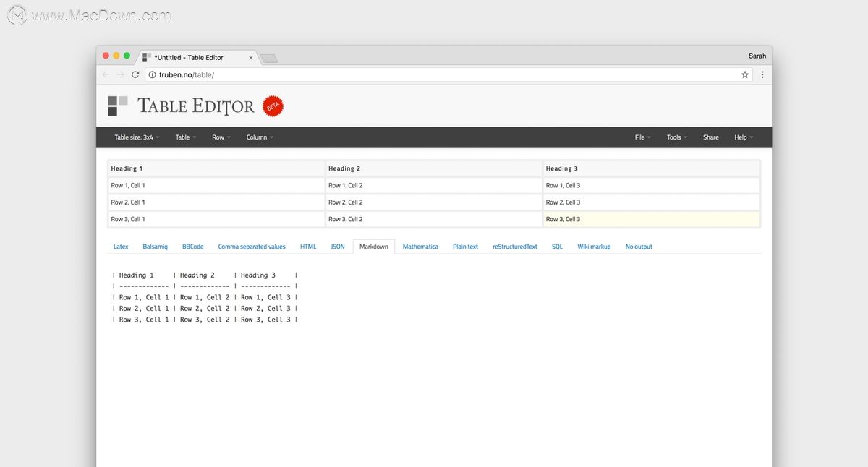Image resolution: width=868 pixels, height=467 pixels.
Task: Click the browser forward arrow
Action: point(120,74)
